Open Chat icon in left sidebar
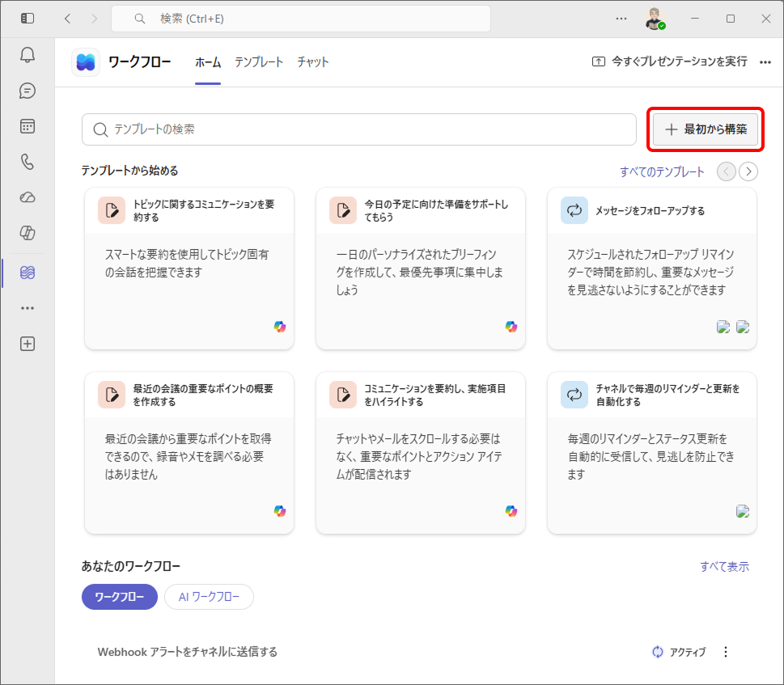Screen dimensions: 784x685 click(28, 91)
